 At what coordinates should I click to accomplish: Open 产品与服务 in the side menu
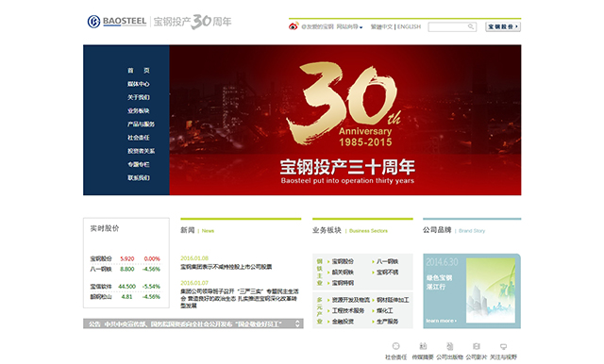[141, 124]
